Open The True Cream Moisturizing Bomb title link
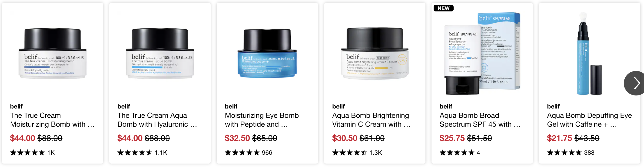Image resolution: width=644 pixels, height=168 pixels. pyautogui.click(x=53, y=120)
